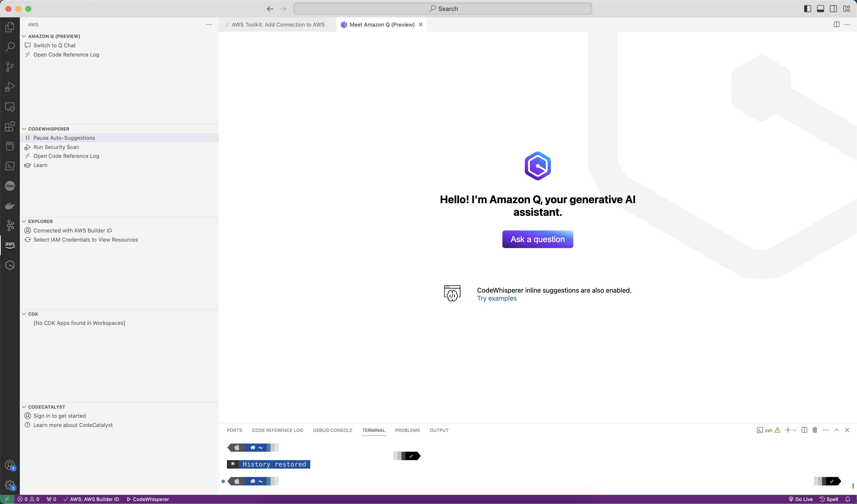Switch to the Ports panel tab

(234, 430)
